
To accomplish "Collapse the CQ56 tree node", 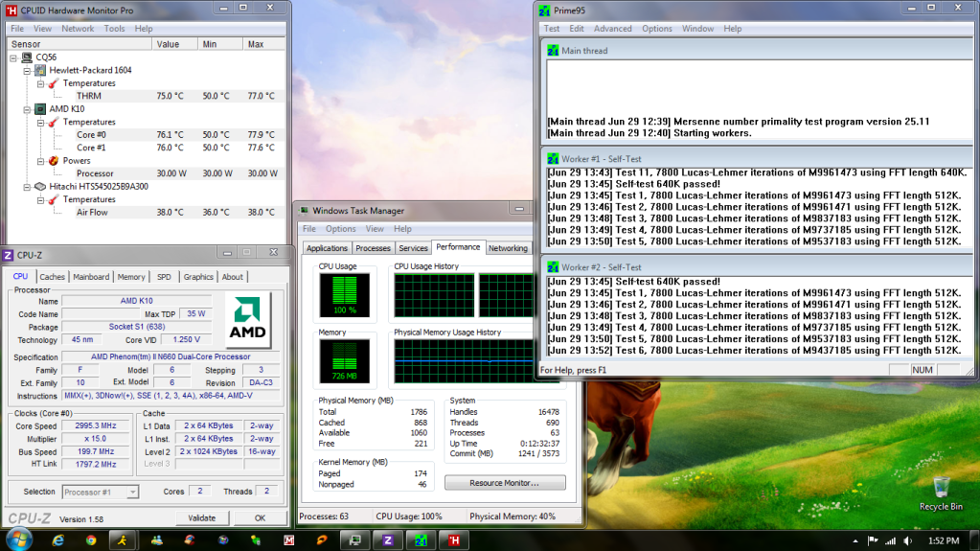I will click(13, 57).
